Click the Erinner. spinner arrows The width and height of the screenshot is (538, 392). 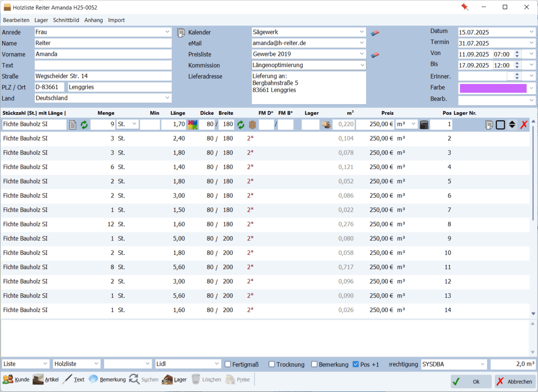[517, 76]
